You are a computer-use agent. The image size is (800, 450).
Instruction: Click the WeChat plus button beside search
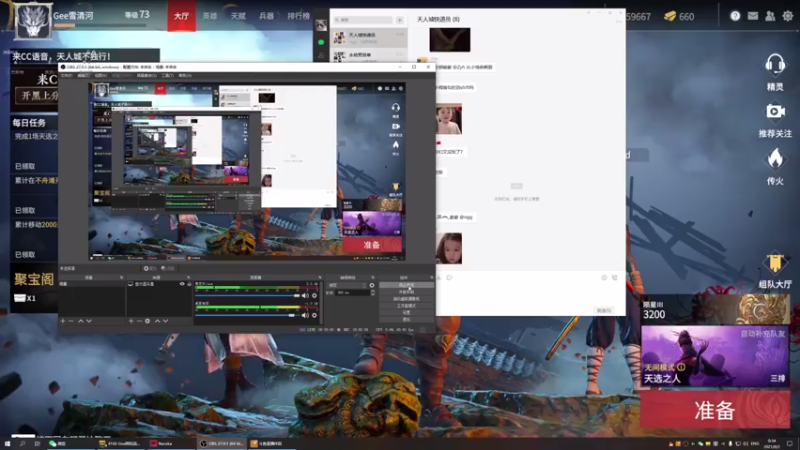click(399, 20)
